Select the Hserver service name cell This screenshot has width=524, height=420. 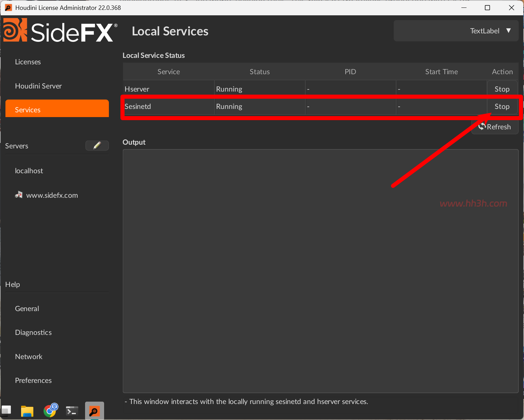169,89
